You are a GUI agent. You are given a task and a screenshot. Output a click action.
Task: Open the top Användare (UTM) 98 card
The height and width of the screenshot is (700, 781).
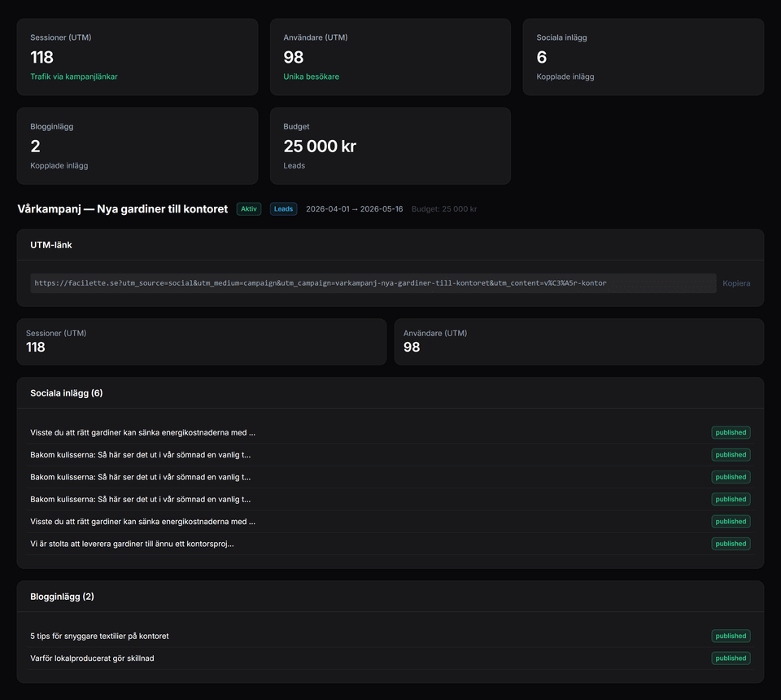390,57
